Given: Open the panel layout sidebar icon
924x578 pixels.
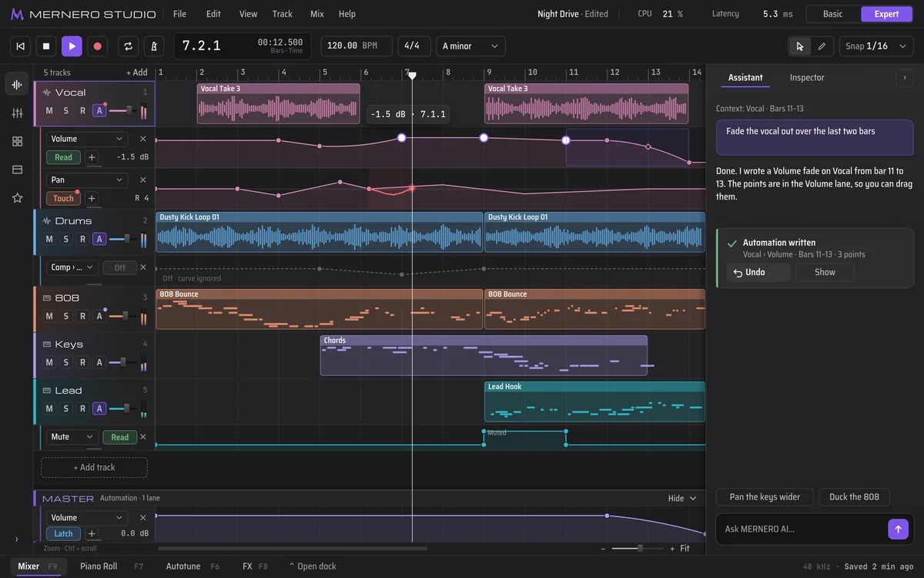Looking at the screenshot, I should (17, 170).
